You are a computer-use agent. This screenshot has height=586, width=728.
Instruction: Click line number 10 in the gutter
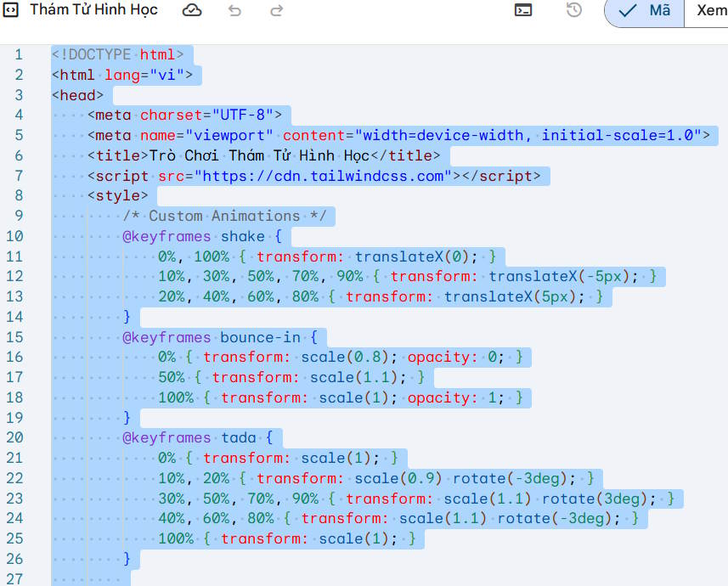[x=19, y=236]
